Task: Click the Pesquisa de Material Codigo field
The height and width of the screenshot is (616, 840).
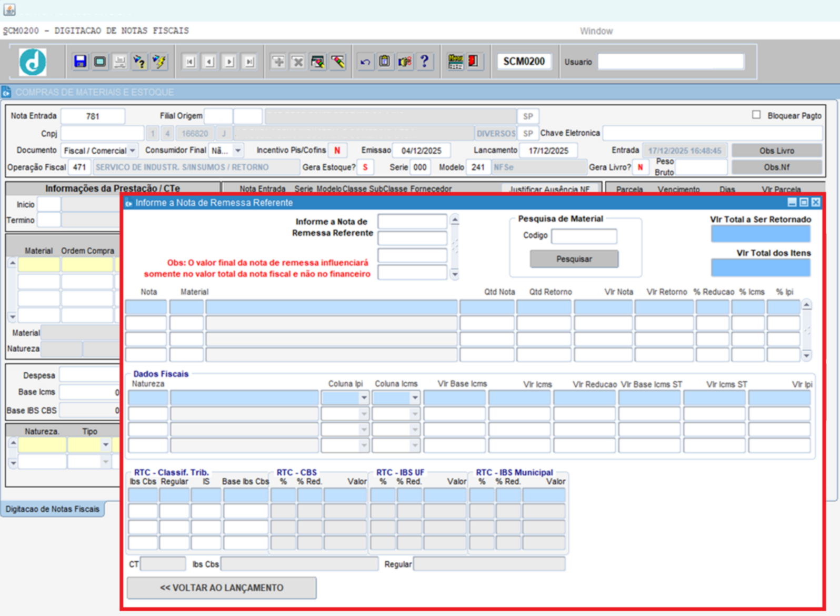Action: pyautogui.click(x=584, y=236)
